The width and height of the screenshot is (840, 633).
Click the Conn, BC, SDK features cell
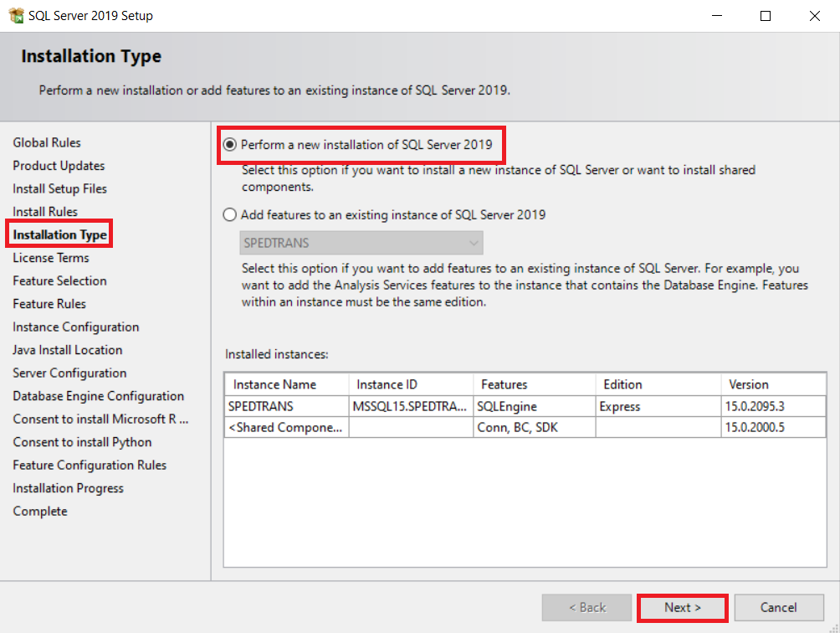pos(534,427)
